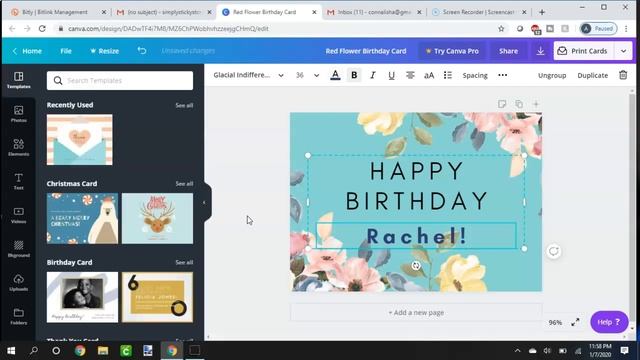Image resolution: width=640 pixels, height=360 pixels.
Task: Click the comment bubble beside canvas
Action: (553, 251)
